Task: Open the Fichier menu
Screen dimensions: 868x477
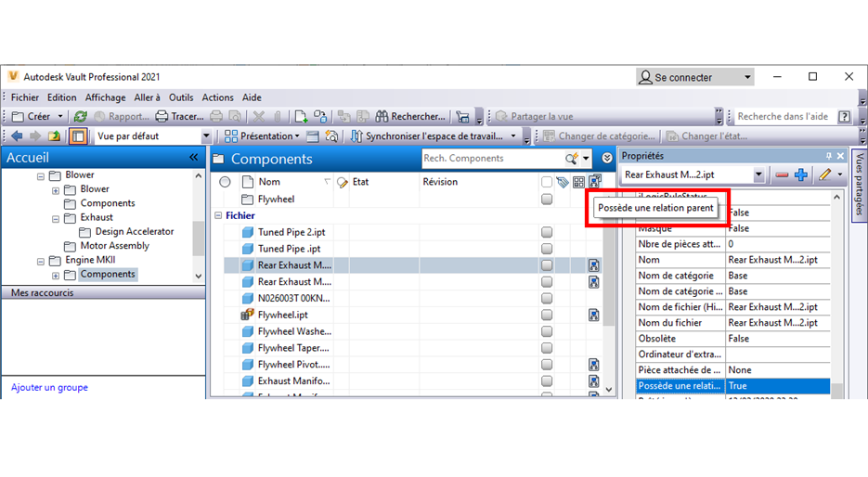Action: tap(25, 97)
